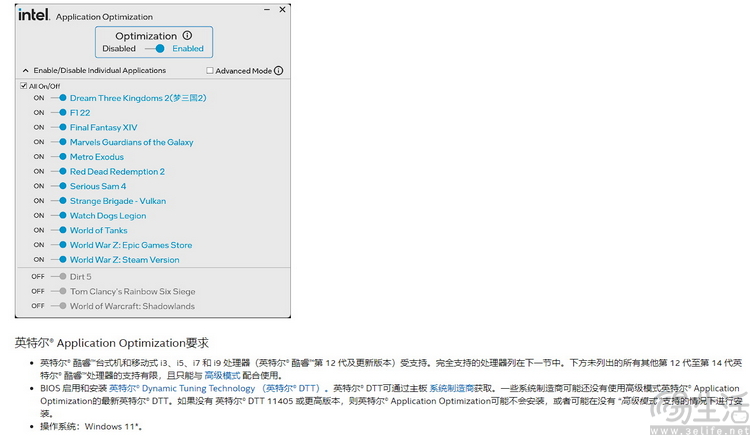Turn off Serious Sam 4 toggle
Screen dimensions: 750x436
click(x=59, y=186)
